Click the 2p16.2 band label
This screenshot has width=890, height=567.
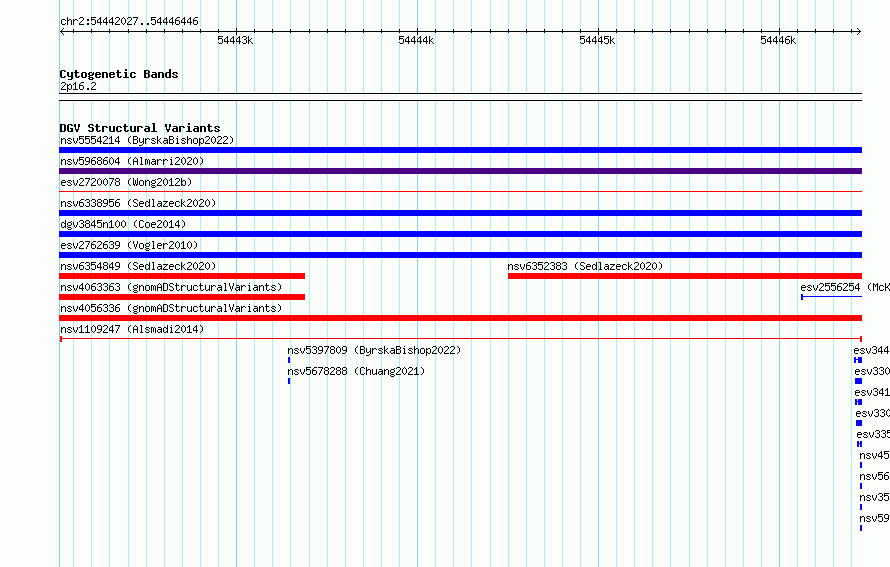pos(78,86)
